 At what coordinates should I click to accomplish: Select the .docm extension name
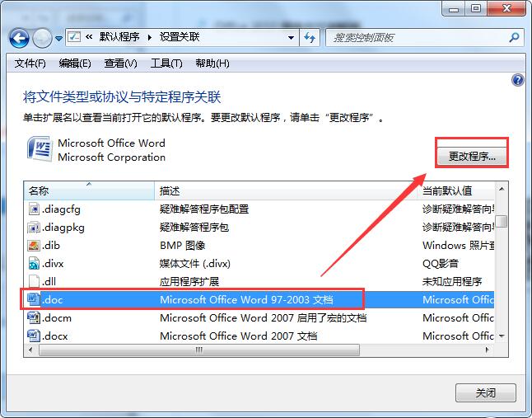pyautogui.click(x=57, y=318)
